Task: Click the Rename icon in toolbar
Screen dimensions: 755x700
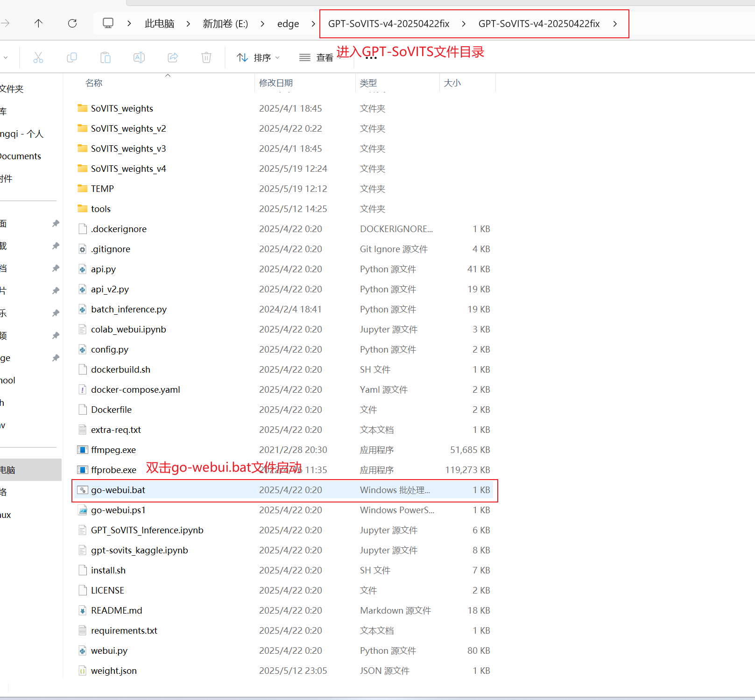Action: pos(139,57)
